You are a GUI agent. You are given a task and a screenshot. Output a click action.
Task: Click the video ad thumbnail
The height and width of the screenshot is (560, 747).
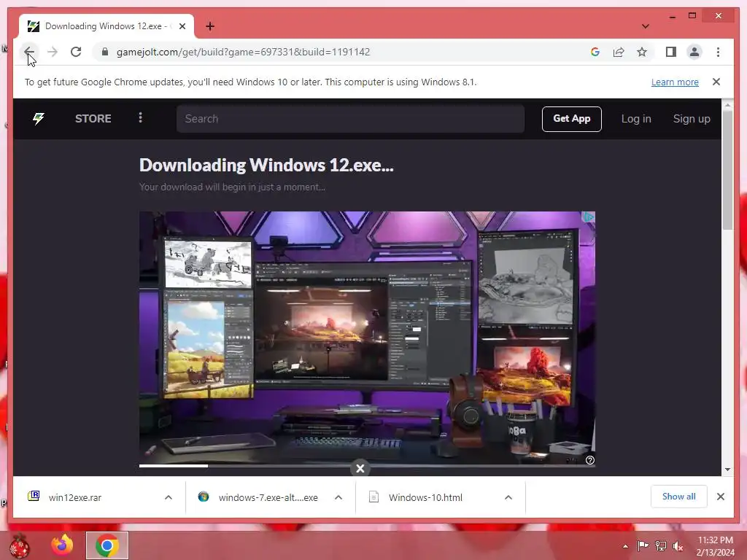367,338
